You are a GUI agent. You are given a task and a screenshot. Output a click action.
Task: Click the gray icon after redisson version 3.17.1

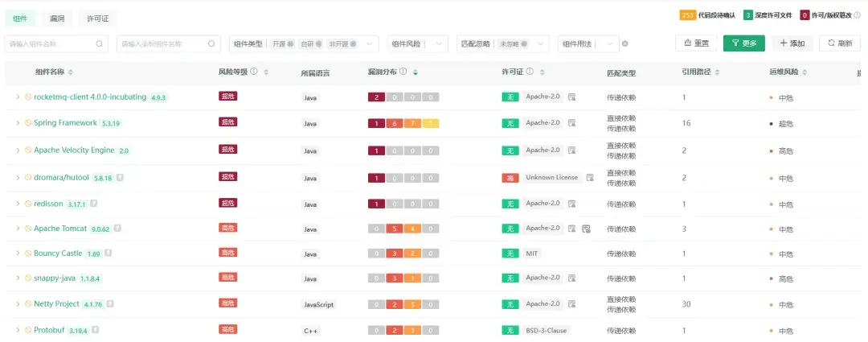coord(93,204)
